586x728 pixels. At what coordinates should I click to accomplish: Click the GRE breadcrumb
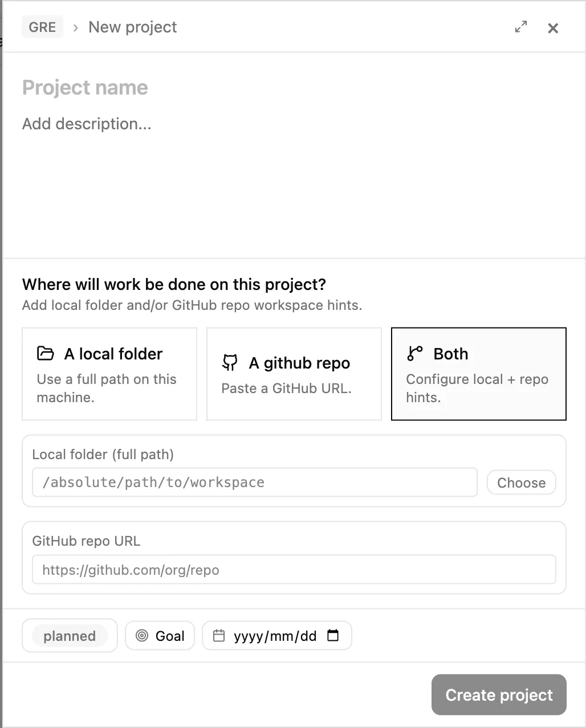pyautogui.click(x=42, y=26)
